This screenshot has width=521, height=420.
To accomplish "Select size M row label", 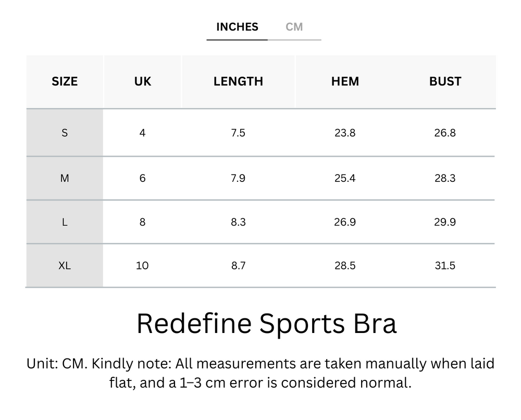I will click(65, 178).
